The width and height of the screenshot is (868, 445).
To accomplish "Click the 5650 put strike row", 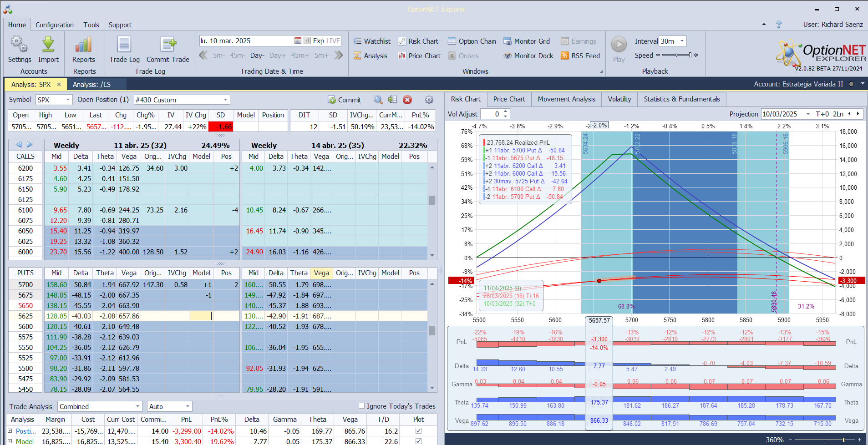I will (x=25, y=305).
